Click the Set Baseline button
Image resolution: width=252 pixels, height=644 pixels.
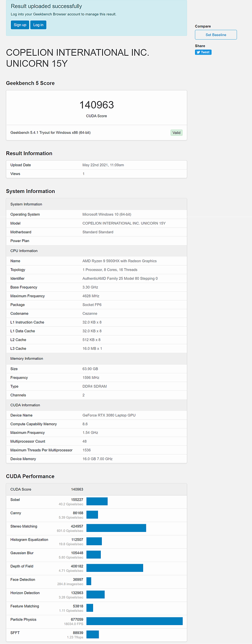216,35
